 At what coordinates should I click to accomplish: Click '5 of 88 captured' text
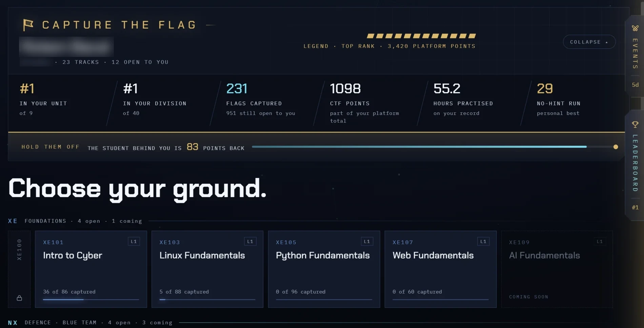tap(184, 292)
